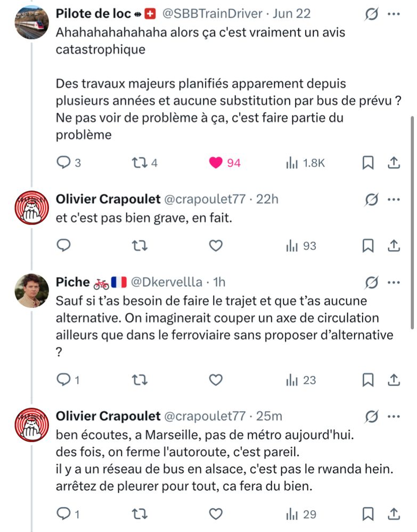The width and height of the screenshot is (417, 532).
Task: Open more options on Piche's tweet
Action: click(x=394, y=282)
